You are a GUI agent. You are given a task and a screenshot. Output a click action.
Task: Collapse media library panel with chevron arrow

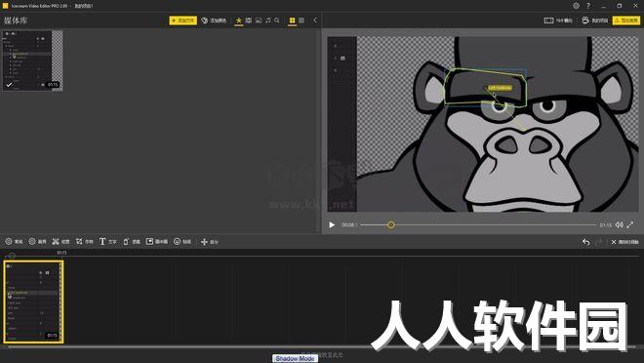(x=315, y=20)
